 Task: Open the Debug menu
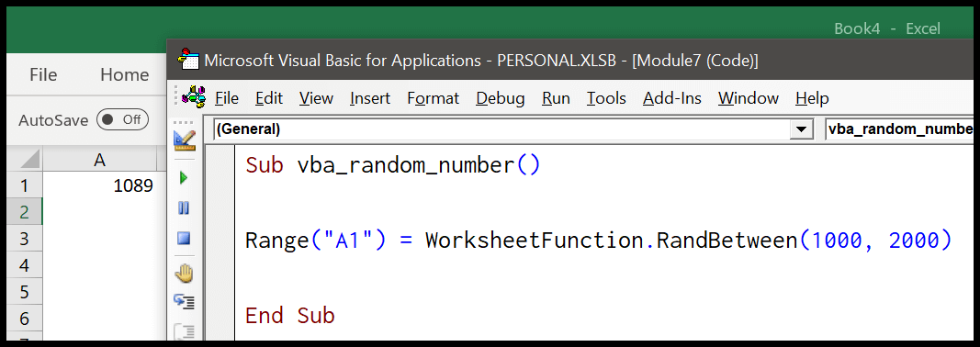pos(500,98)
